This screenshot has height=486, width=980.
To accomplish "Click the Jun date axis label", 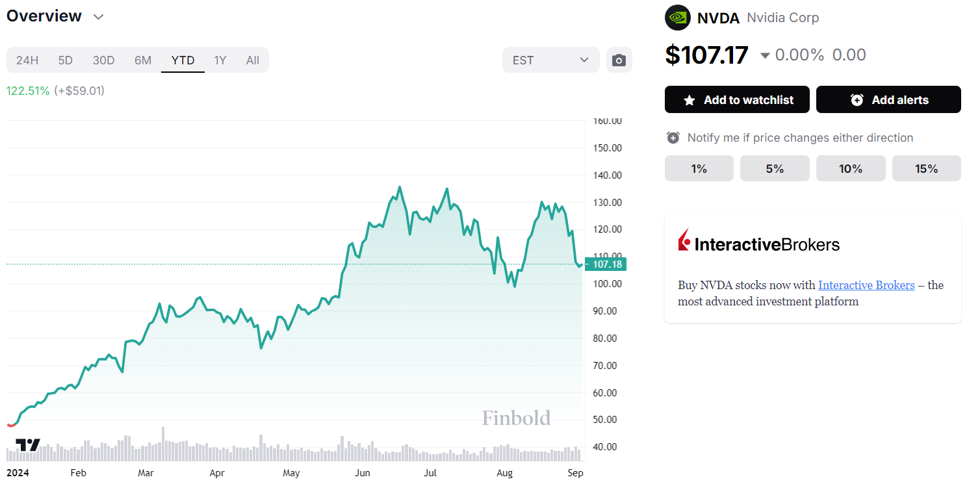I will tap(363, 473).
